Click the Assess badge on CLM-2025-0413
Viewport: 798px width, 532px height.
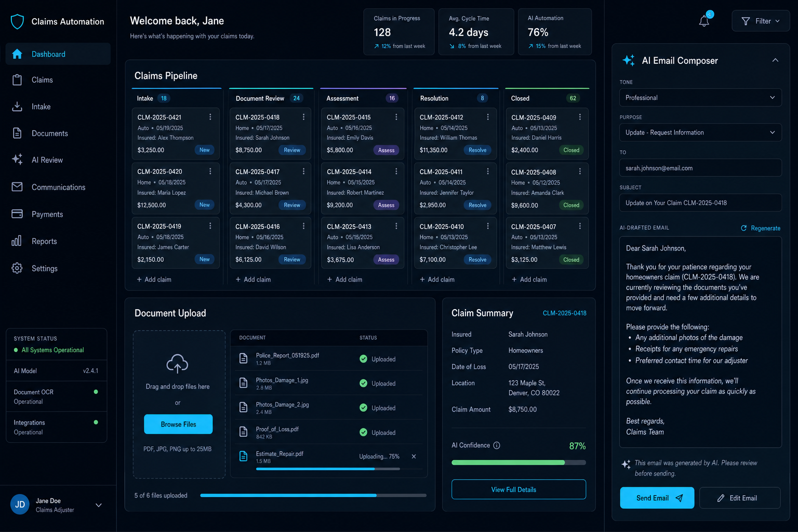[x=386, y=260]
